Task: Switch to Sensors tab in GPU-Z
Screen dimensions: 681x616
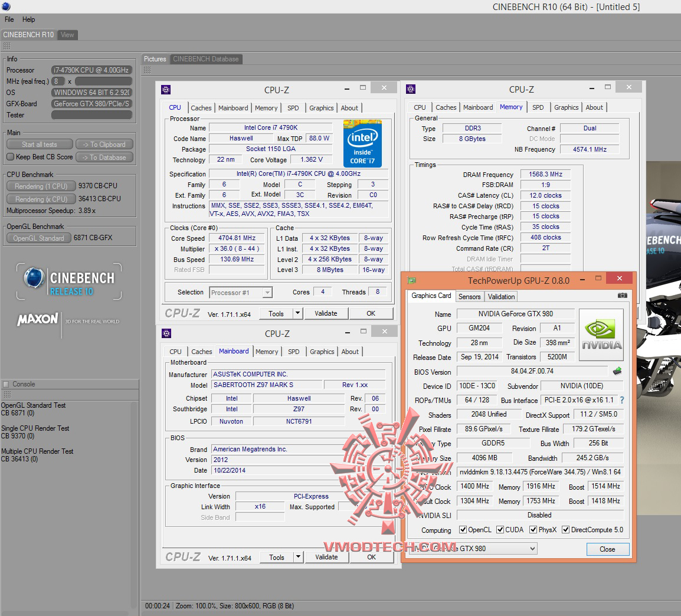Action: coord(470,297)
